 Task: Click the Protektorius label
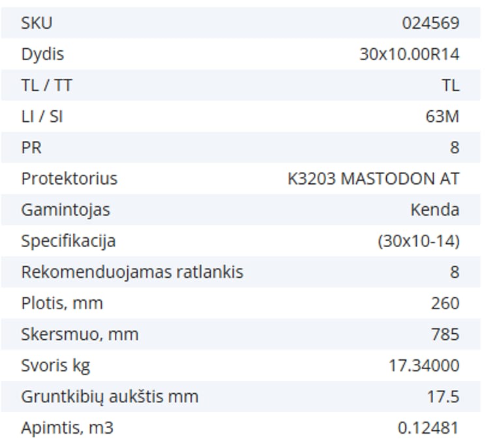(x=69, y=179)
